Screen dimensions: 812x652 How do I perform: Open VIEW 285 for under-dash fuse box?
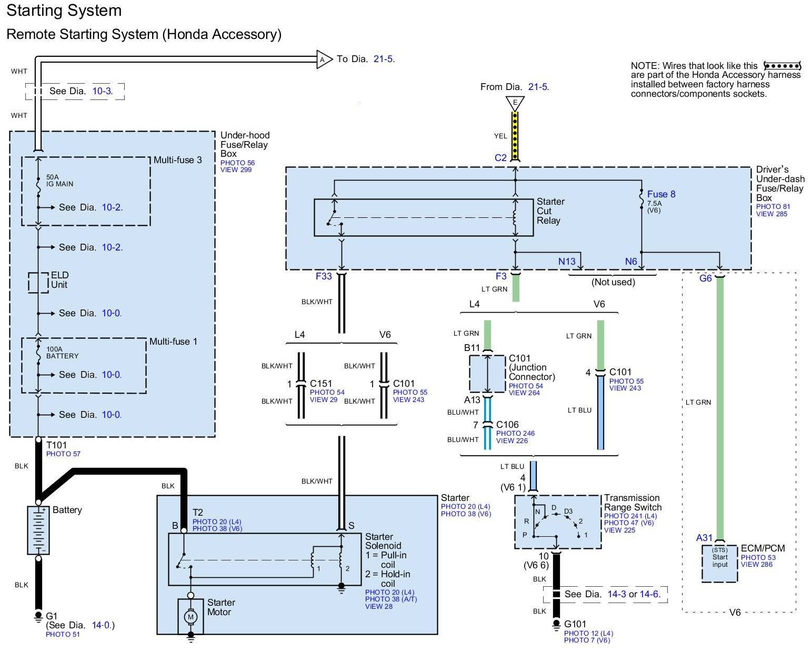(x=771, y=214)
